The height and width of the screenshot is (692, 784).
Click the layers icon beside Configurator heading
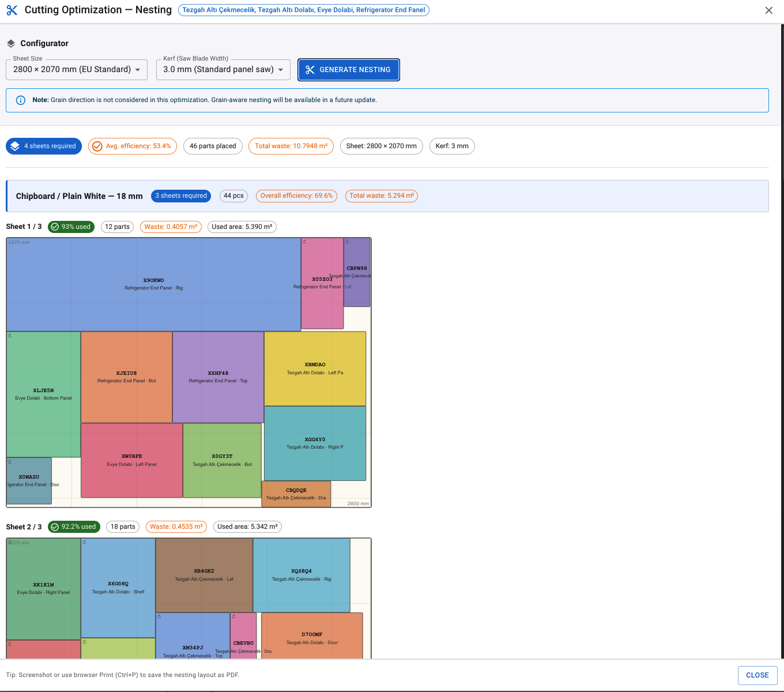(11, 43)
